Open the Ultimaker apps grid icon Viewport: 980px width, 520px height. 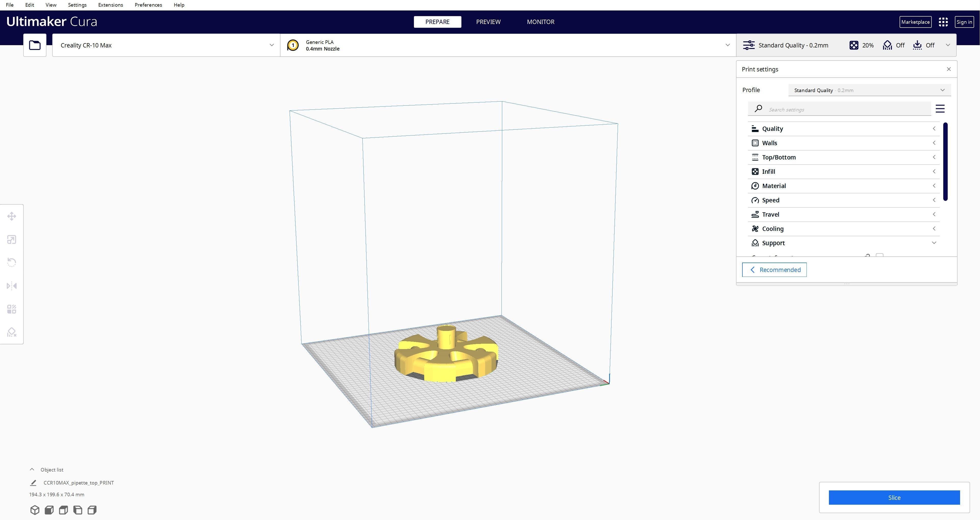[x=943, y=22]
